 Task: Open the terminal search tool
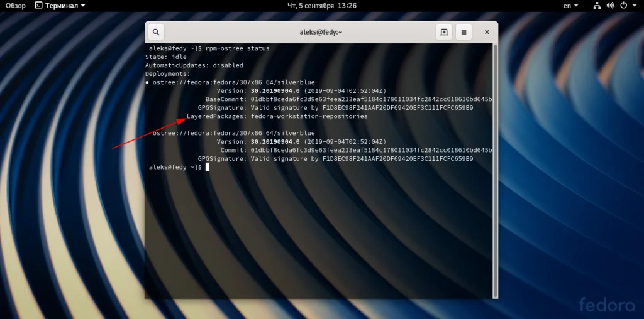click(156, 32)
